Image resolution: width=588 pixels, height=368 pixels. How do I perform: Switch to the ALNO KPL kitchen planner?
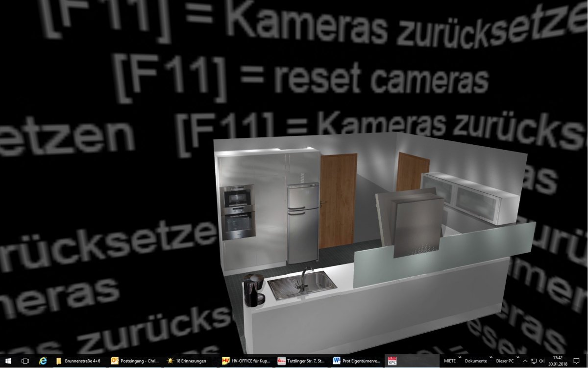pyautogui.click(x=392, y=361)
